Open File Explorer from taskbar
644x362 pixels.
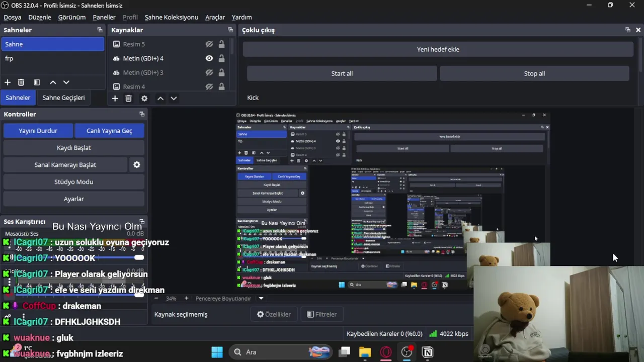[365, 352]
